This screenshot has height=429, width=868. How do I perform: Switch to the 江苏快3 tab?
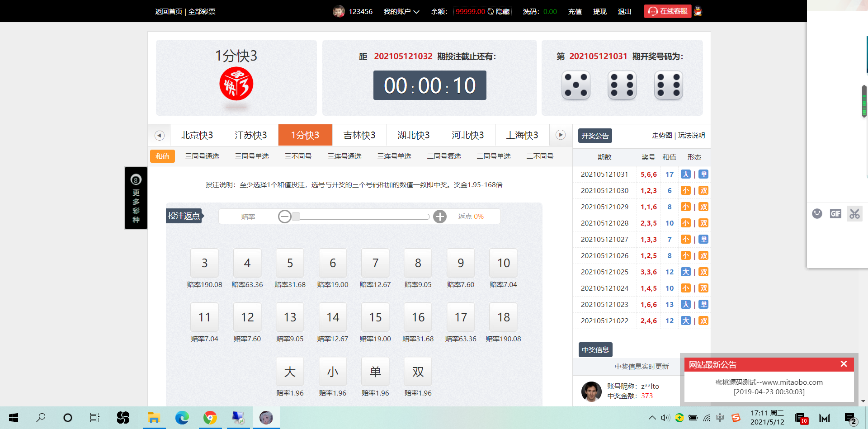(x=251, y=135)
